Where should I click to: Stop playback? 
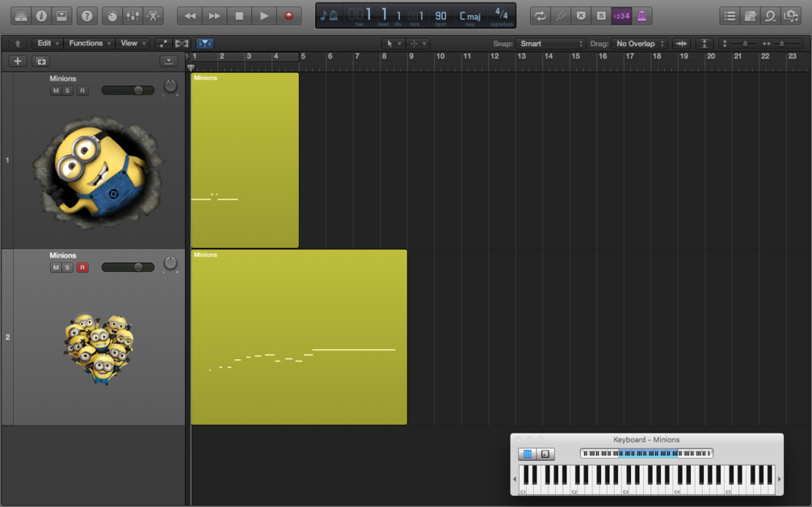tap(239, 16)
